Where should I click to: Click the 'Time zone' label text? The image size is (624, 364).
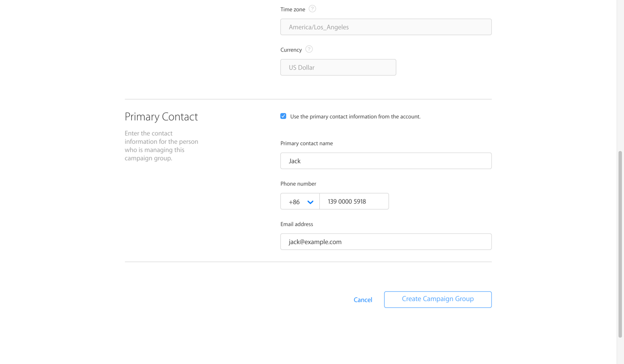292,9
